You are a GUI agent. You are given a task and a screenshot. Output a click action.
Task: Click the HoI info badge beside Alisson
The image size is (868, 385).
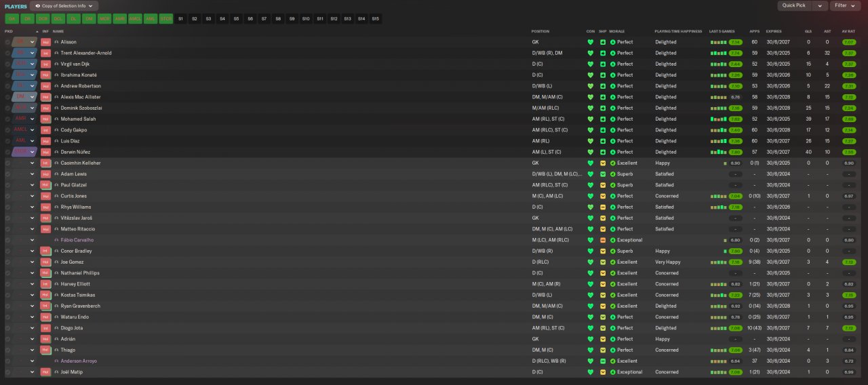coord(45,42)
